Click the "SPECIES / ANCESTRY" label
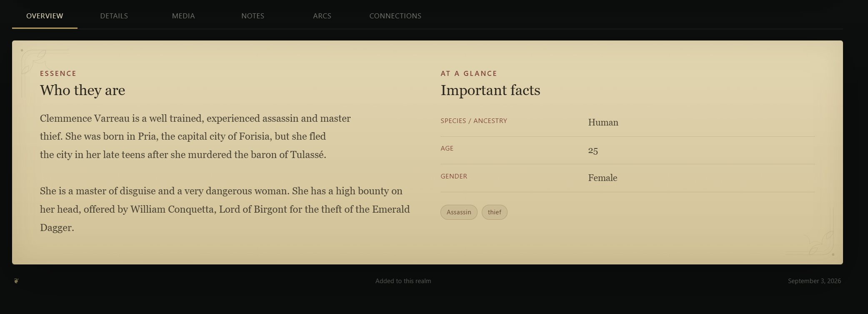This screenshot has width=868, height=314. [x=474, y=121]
